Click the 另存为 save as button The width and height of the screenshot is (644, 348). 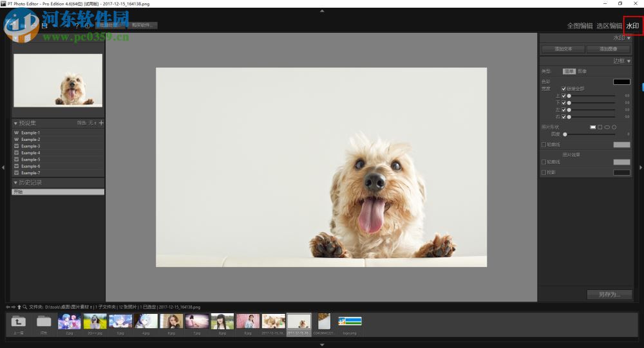click(609, 294)
